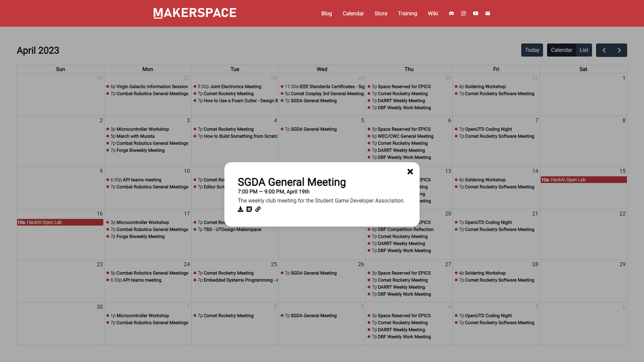Open the Blog menu item
The width and height of the screenshot is (644, 362).
[326, 13]
